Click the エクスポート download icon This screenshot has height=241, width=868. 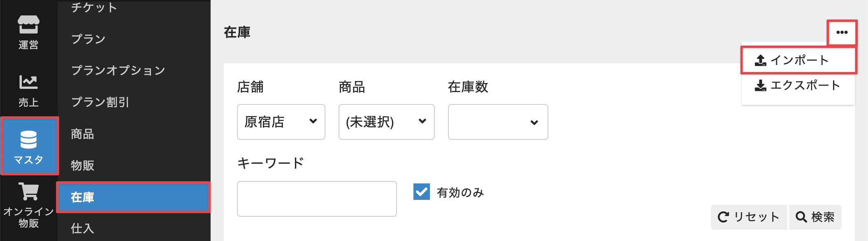(x=760, y=86)
